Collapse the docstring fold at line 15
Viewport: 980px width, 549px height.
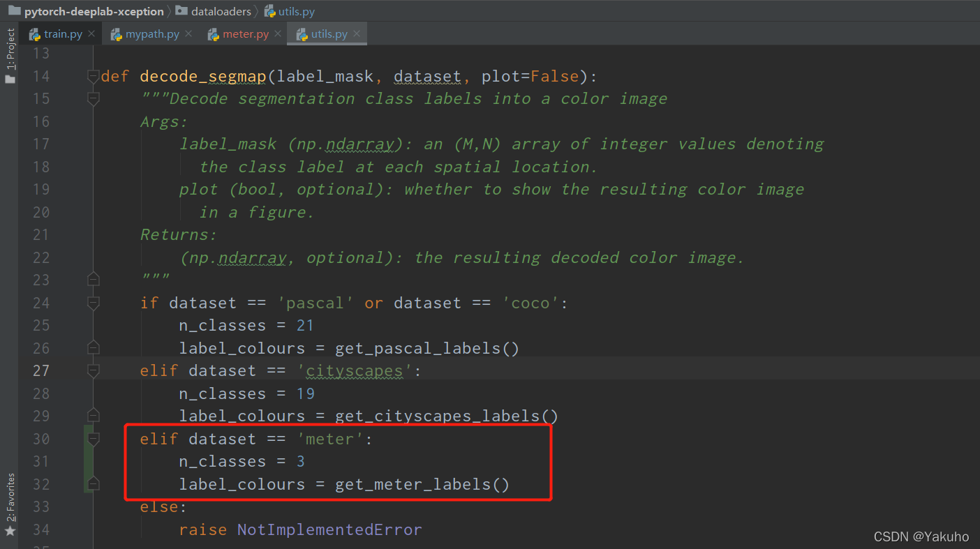click(x=93, y=99)
